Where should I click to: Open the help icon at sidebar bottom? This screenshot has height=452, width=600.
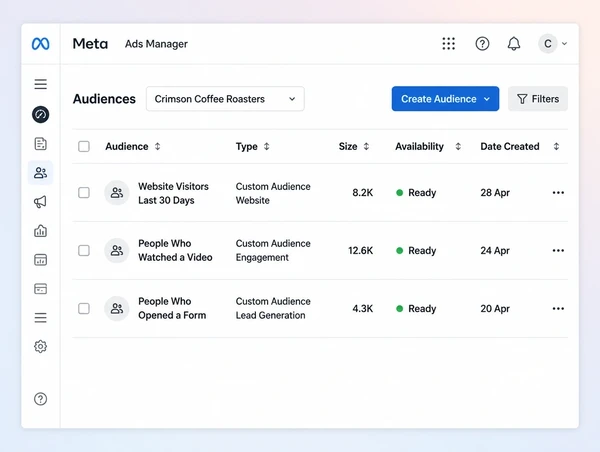tap(41, 399)
